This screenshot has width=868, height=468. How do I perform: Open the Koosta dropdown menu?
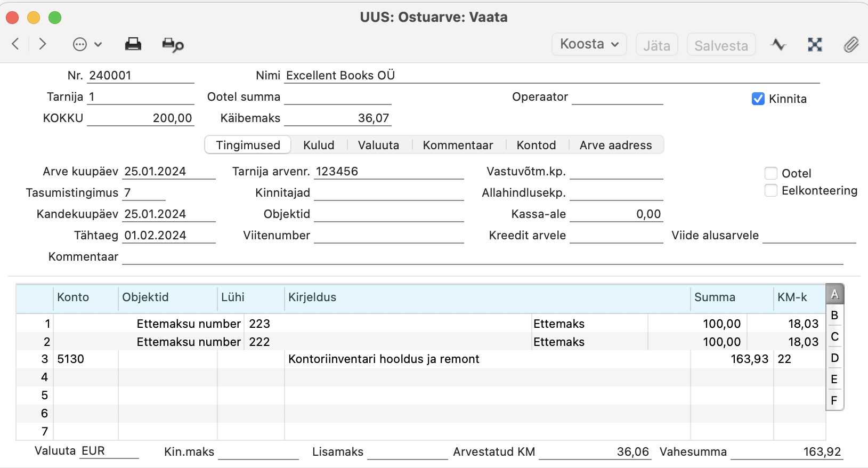click(x=589, y=44)
